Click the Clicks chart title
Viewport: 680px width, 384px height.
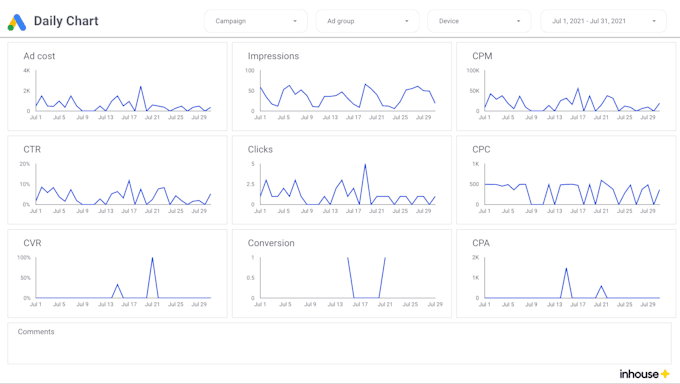pyautogui.click(x=260, y=149)
